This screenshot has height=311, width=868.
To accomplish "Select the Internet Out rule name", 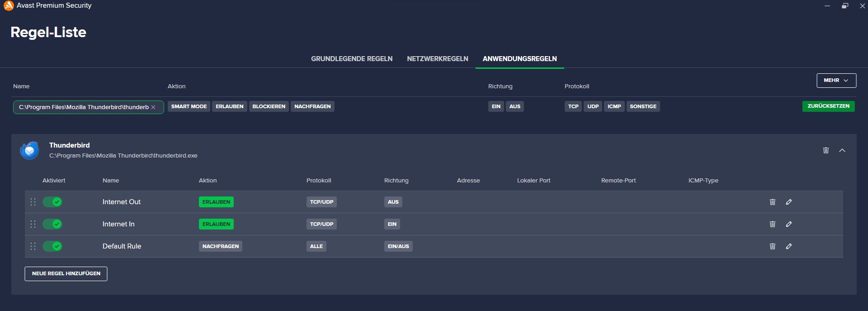I will pos(122,202).
